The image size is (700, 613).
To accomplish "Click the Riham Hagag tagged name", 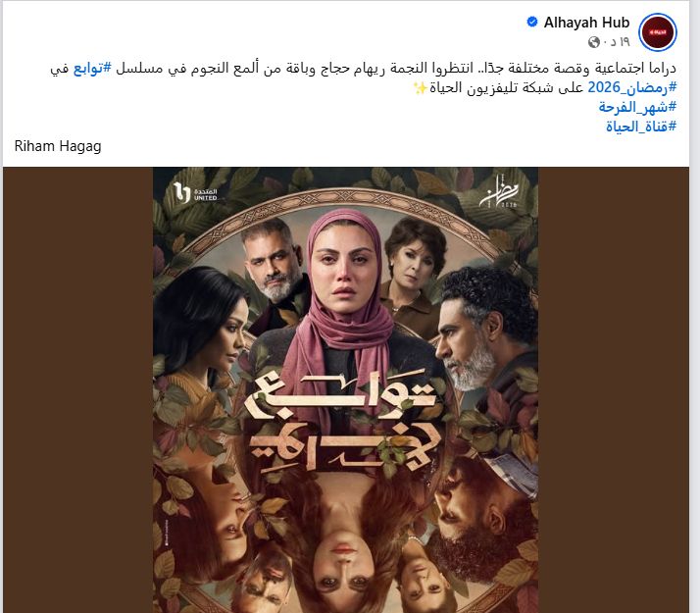I will click(x=58, y=146).
